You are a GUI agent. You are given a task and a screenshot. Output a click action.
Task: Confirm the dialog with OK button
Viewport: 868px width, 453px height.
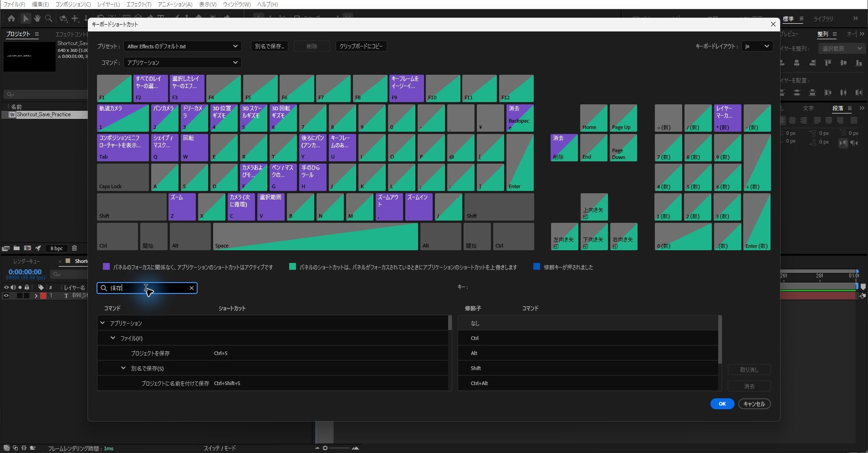(722, 404)
